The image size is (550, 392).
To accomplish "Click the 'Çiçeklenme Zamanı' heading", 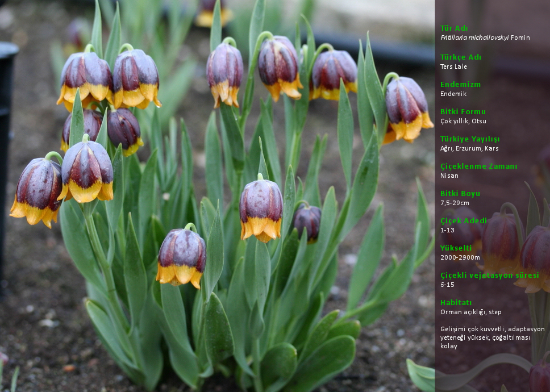I will pyautogui.click(x=478, y=166).
